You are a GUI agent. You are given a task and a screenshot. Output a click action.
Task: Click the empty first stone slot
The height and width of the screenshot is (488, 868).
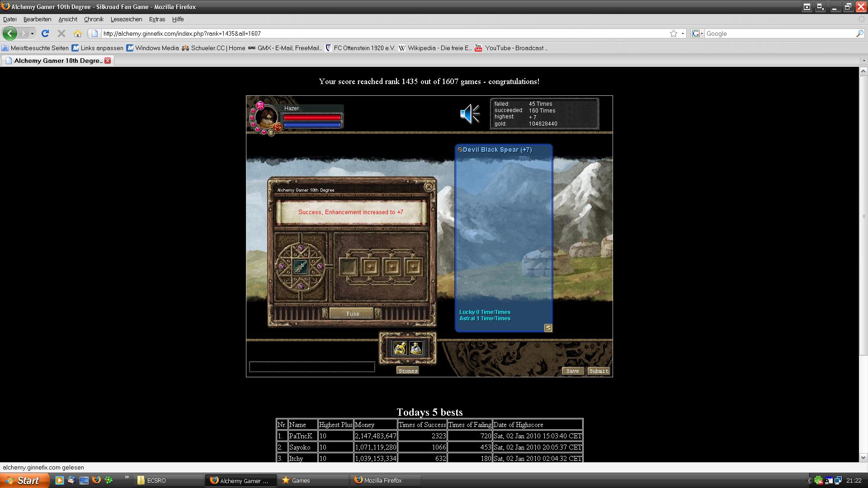(x=348, y=267)
